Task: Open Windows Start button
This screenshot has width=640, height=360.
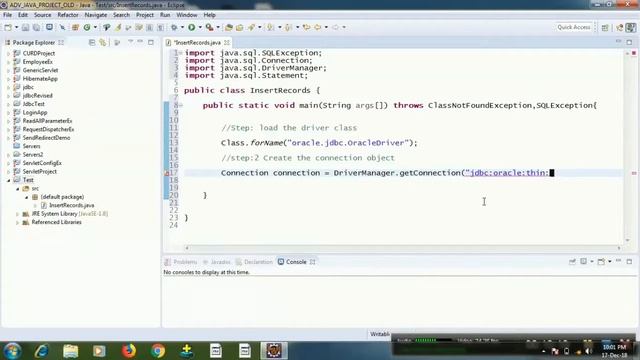Action: click(12, 351)
